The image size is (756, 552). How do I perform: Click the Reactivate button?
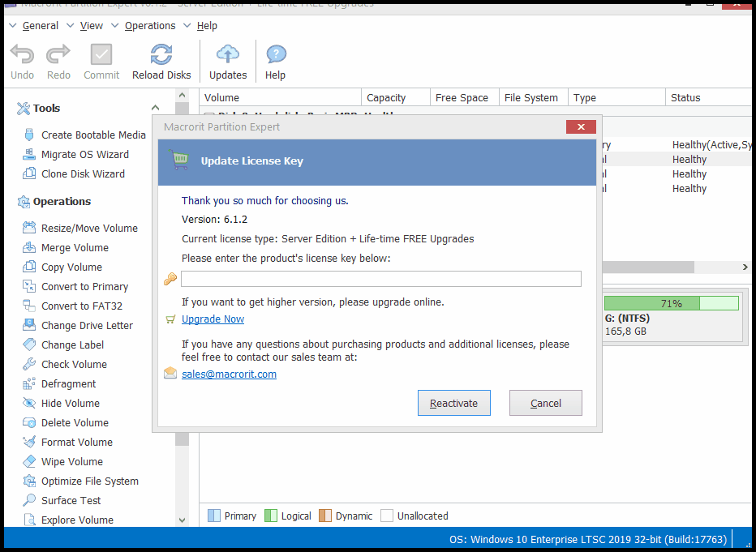pos(453,403)
